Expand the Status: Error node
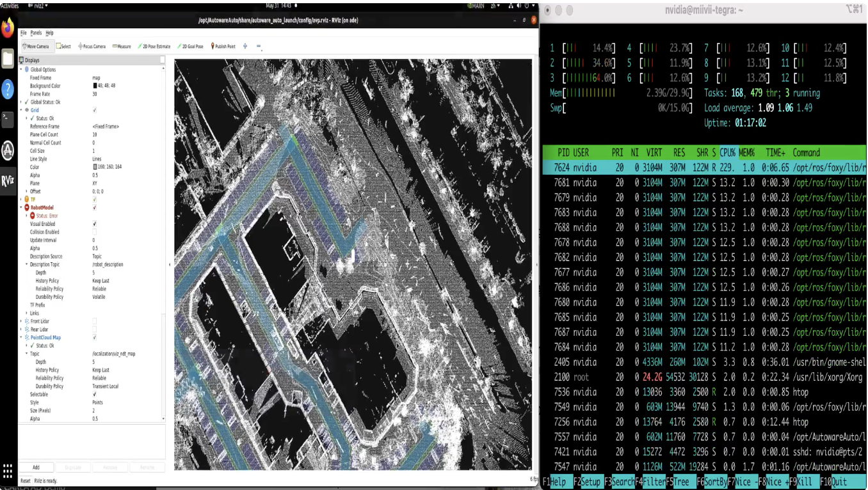The image size is (868, 490). (26, 216)
